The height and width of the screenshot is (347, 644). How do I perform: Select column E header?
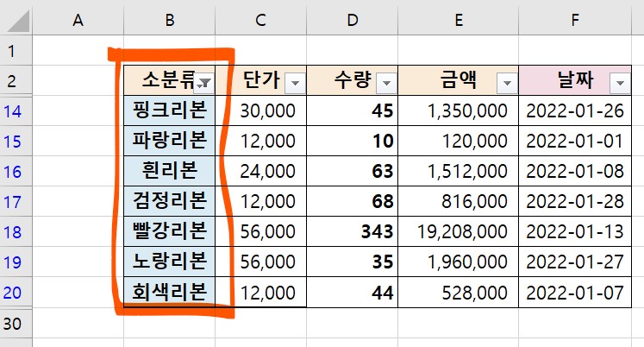pos(459,20)
